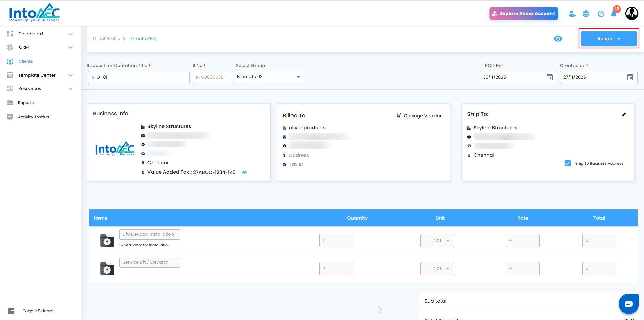Screen dimensions: 644x320
Task: Click upload folder icon for Lift/Elevator installation
Action: 107,241
